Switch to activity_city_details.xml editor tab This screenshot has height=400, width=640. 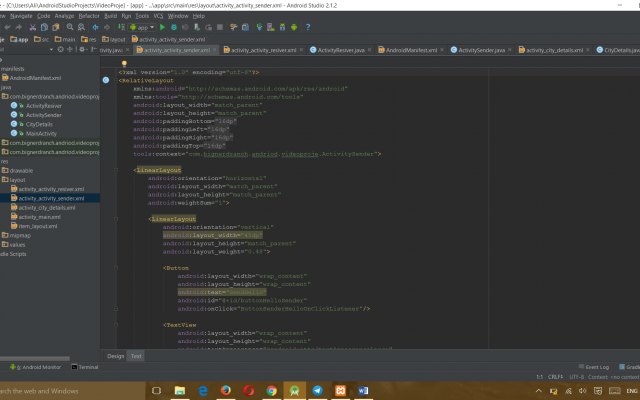(x=554, y=50)
